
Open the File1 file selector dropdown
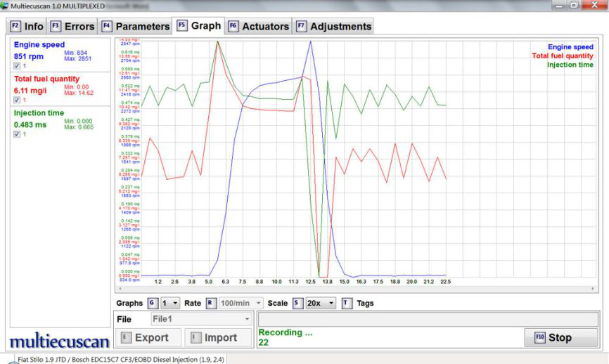point(192,319)
